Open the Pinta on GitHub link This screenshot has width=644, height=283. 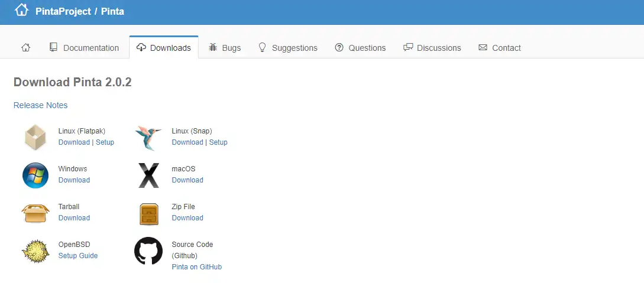point(197,267)
